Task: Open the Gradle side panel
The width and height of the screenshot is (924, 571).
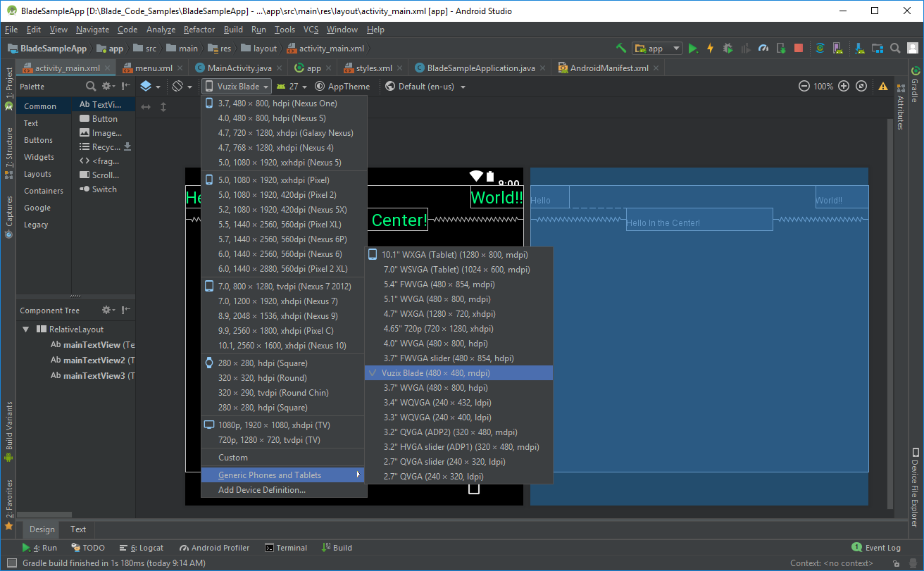Action: (915, 84)
